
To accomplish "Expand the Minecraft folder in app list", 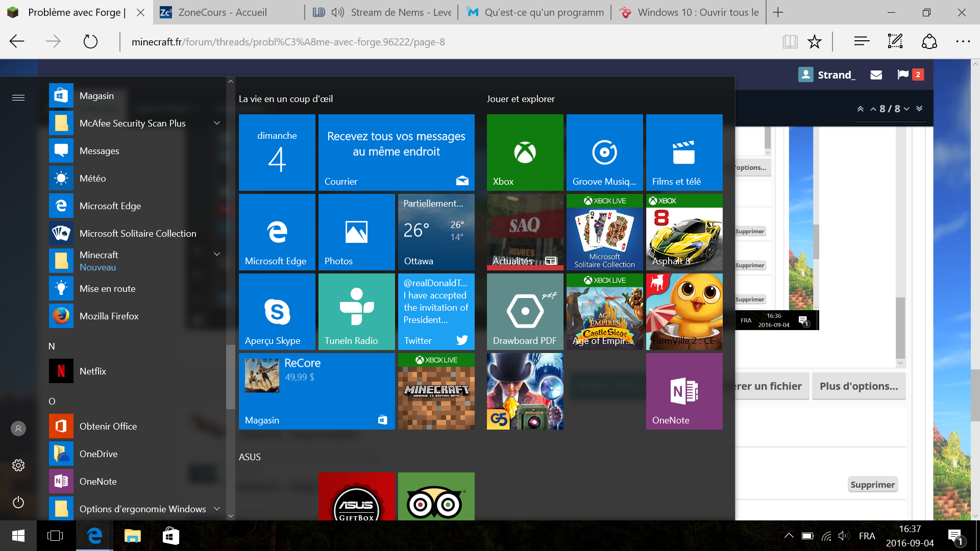I will click(x=217, y=254).
